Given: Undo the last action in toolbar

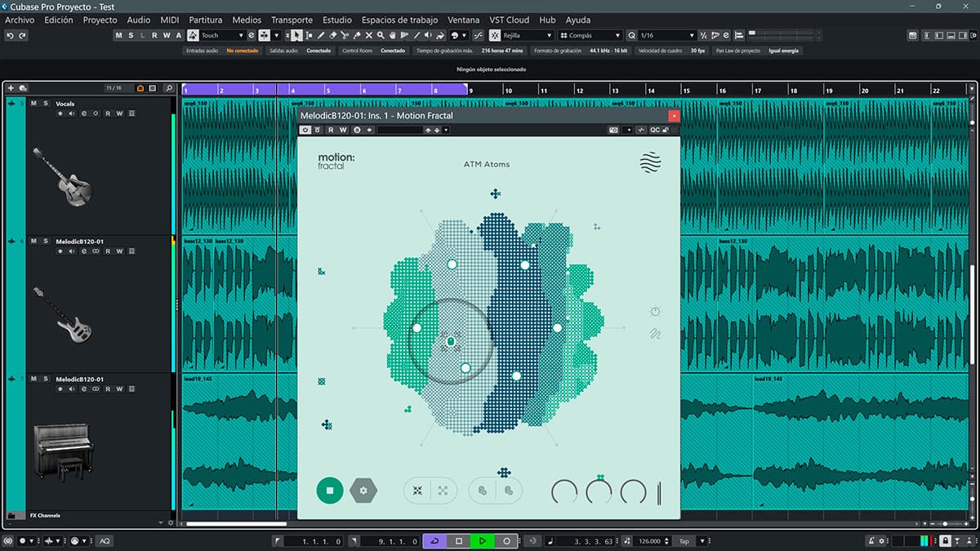Looking at the screenshot, I should [x=10, y=35].
